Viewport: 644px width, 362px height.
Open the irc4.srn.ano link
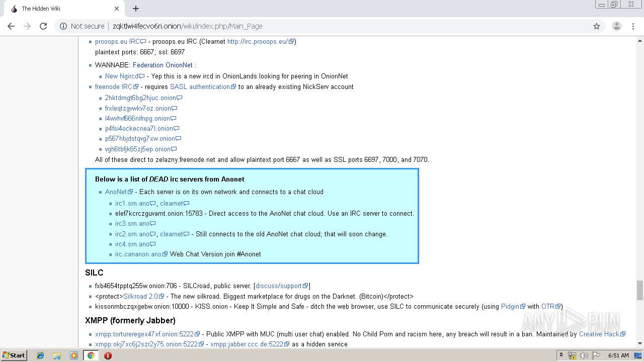pyautogui.click(x=135, y=244)
